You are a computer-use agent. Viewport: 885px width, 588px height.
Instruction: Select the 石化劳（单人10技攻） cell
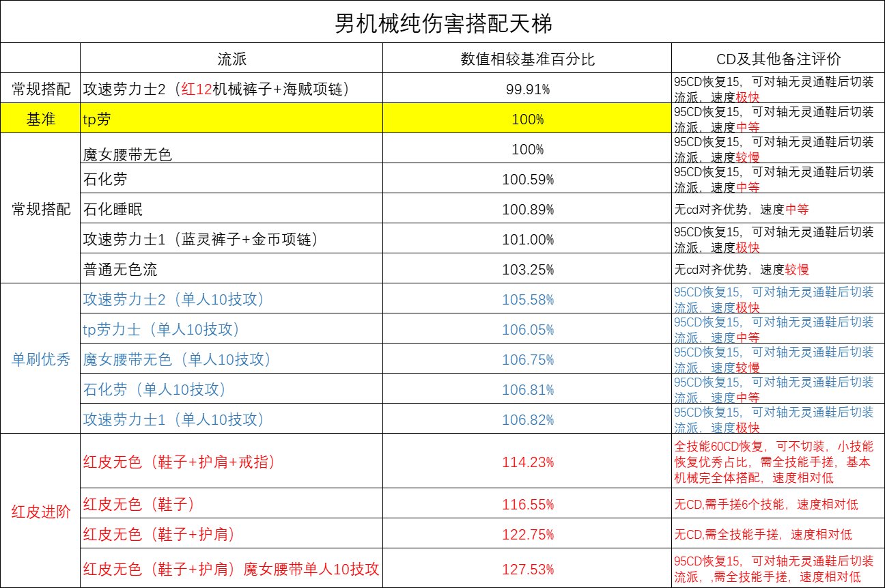pyautogui.click(x=231, y=389)
